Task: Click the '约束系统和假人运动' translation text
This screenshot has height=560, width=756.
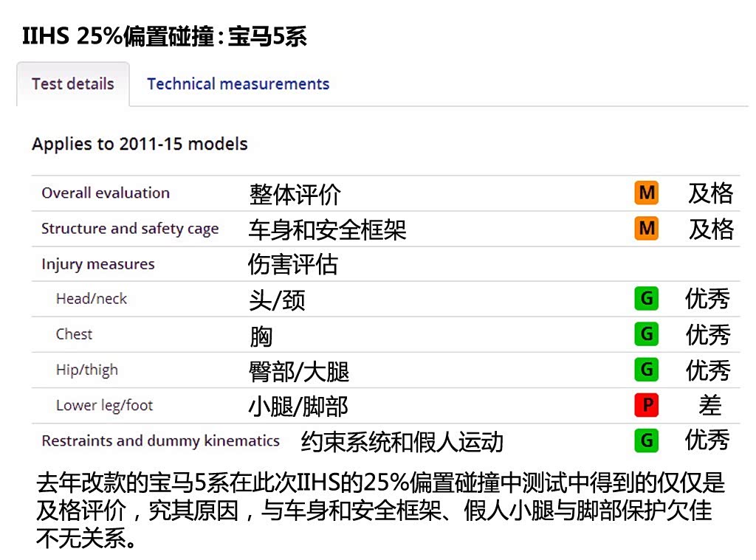Action: point(402,442)
